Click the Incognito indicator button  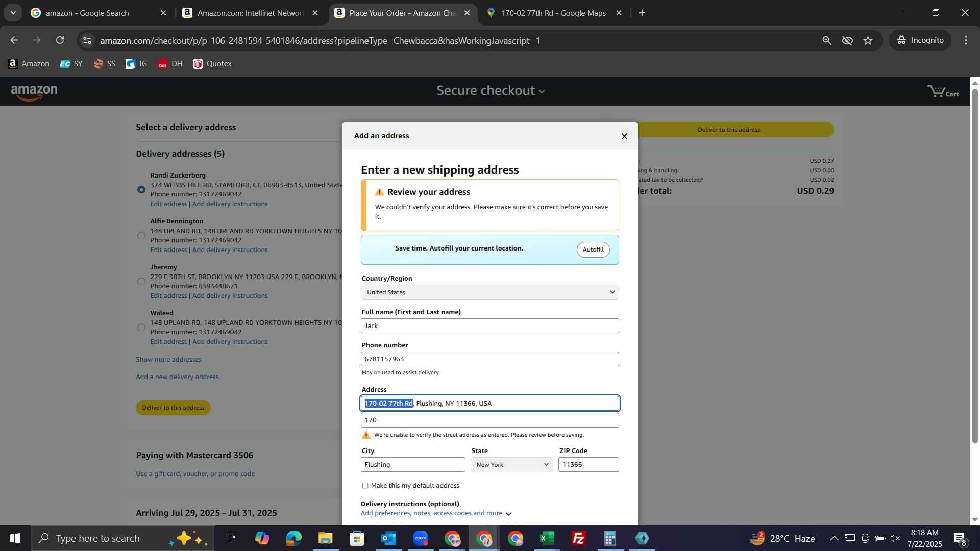(920, 40)
